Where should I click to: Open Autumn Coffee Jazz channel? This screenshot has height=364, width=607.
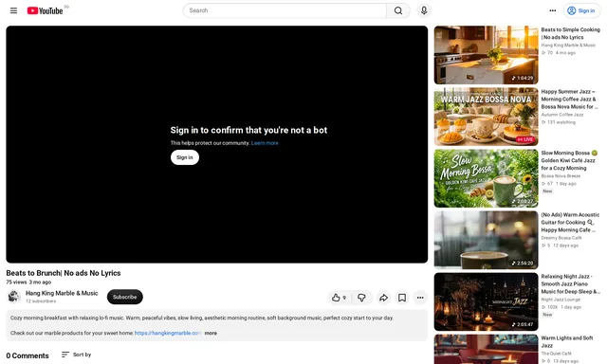(x=562, y=115)
